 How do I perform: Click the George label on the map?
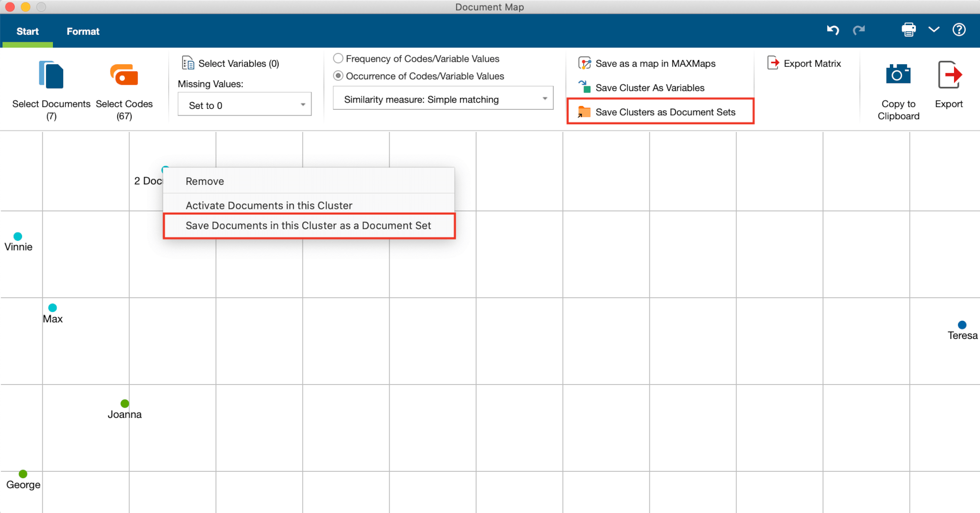tap(23, 485)
